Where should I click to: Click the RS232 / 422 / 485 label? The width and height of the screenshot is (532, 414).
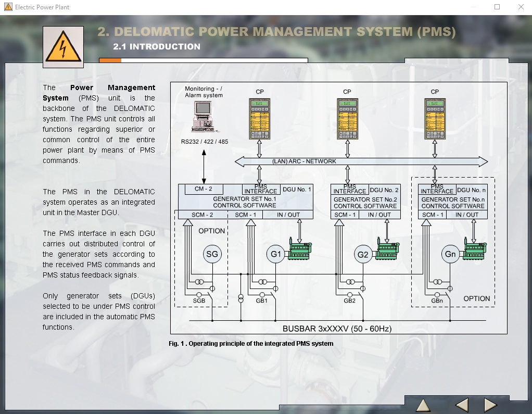click(205, 142)
